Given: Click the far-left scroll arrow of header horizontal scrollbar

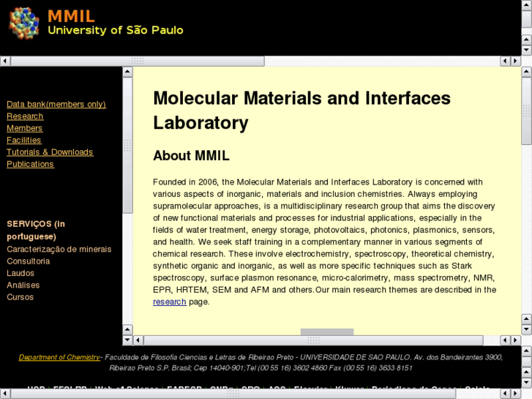Looking at the screenshot, I should click(x=5, y=61).
